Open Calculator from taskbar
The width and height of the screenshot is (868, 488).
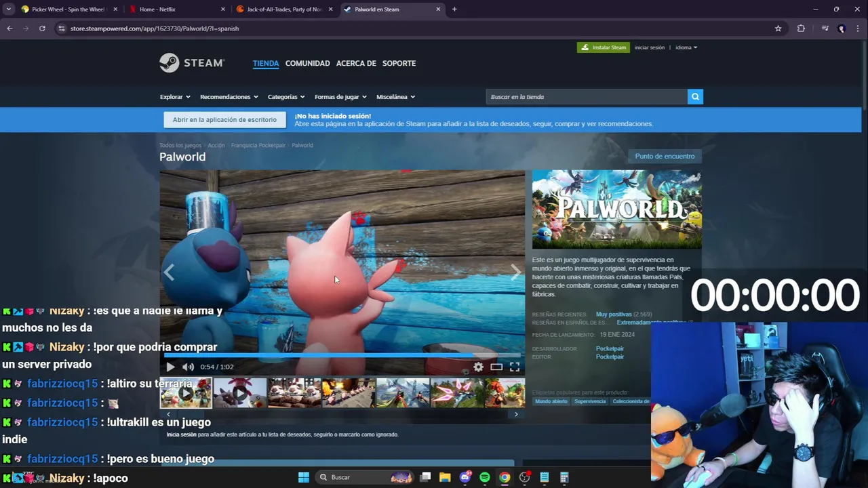[564, 477]
